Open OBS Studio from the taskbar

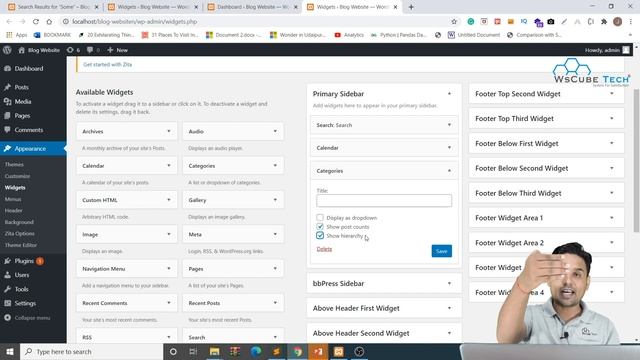pos(359,351)
